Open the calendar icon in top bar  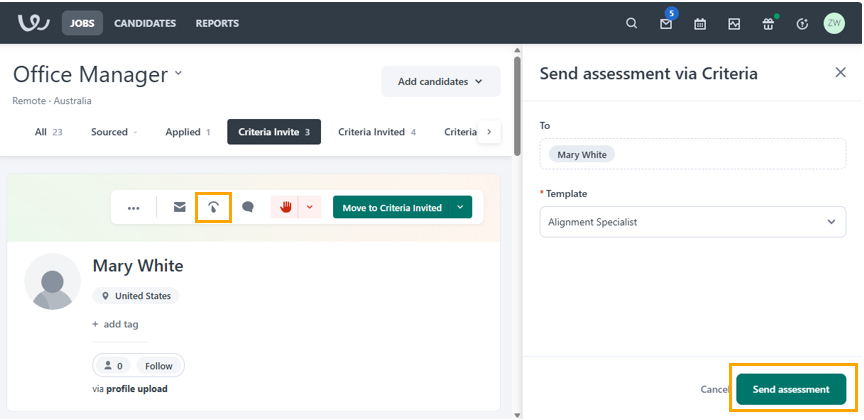pyautogui.click(x=700, y=23)
